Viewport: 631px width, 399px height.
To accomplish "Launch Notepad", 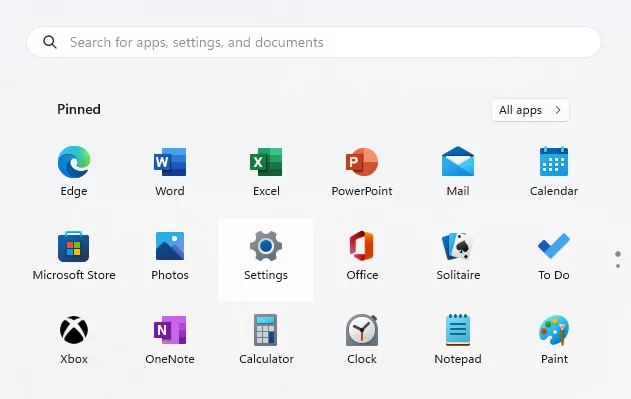I will 458,330.
